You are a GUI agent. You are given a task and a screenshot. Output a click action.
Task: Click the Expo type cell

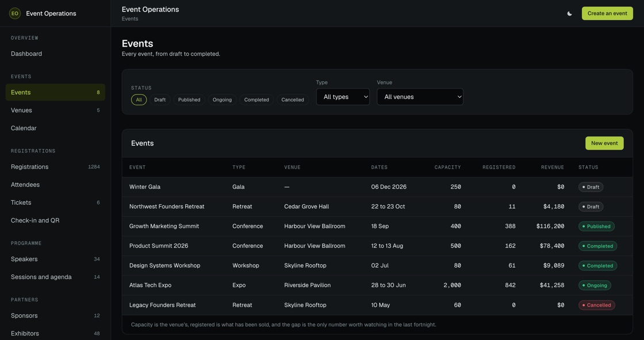click(x=239, y=285)
